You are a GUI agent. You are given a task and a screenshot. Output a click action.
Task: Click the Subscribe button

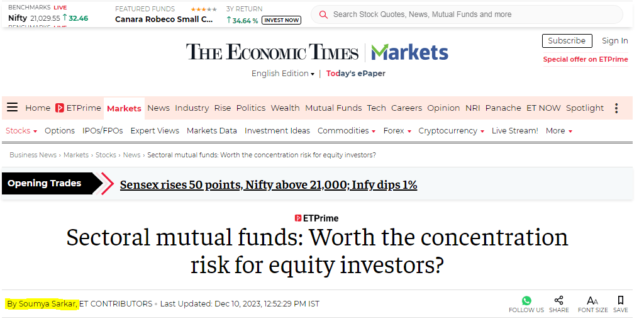[x=567, y=41]
